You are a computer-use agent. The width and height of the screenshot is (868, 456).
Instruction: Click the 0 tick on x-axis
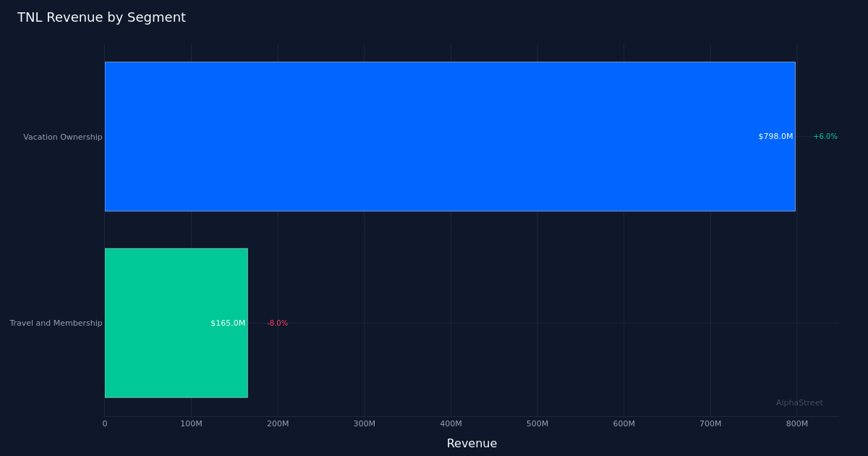(x=105, y=423)
